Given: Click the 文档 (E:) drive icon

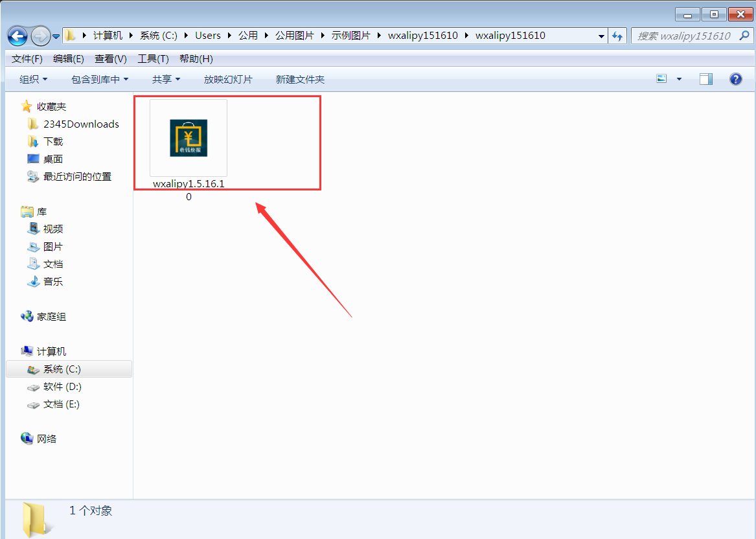Looking at the screenshot, I should tap(33, 405).
